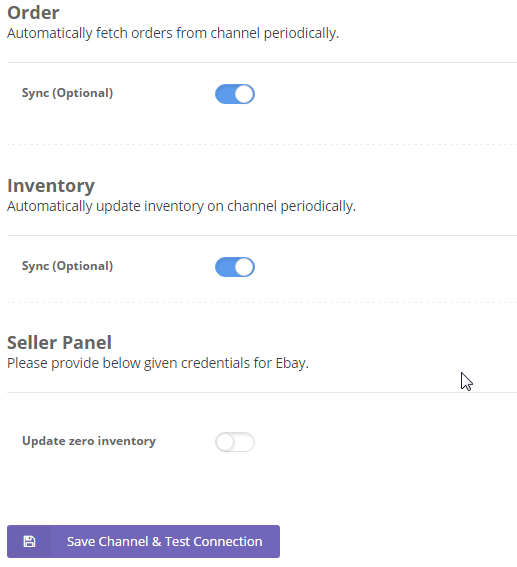The width and height of the screenshot is (517, 567).
Task: Select the Sync (Optional) label under Inventory
Action: point(68,266)
